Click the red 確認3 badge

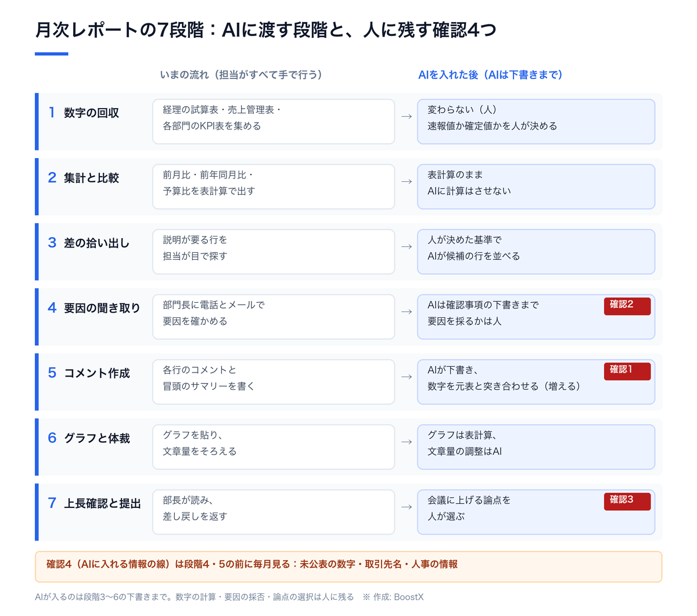tap(627, 502)
